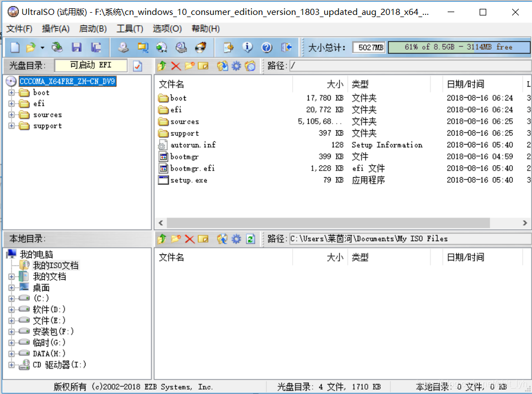Click the gear settings icon in disc pane toolbar
This screenshot has height=394, width=532.
click(x=236, y=66)
